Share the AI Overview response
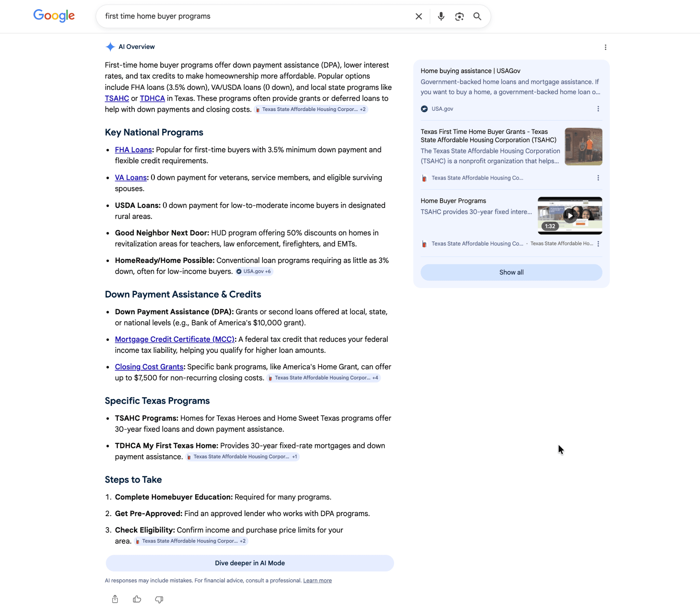 [x=115, y=599]
